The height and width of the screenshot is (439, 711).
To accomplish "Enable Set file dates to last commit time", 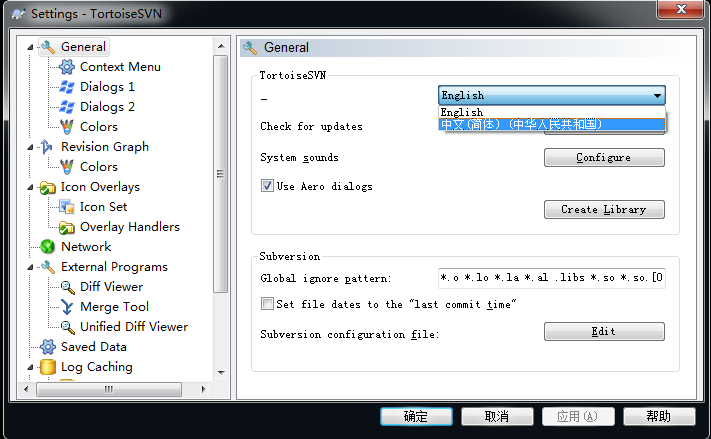I will 267,303.
